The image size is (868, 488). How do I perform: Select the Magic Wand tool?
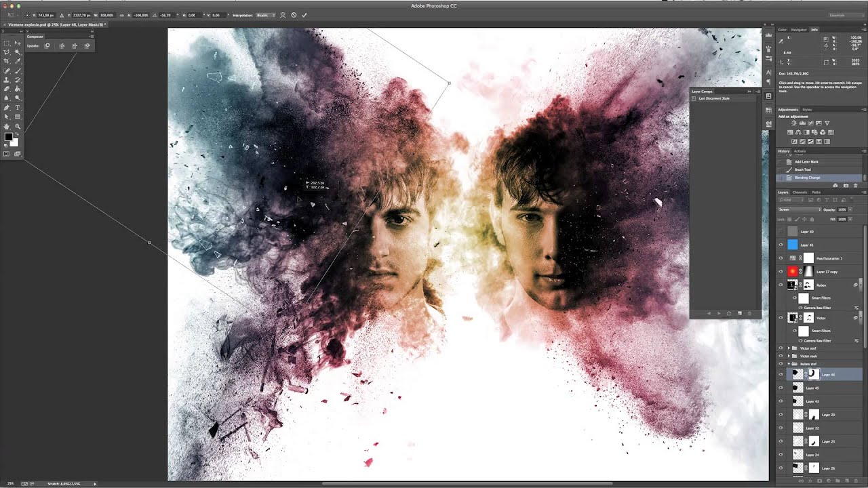(x=18, y=52)
